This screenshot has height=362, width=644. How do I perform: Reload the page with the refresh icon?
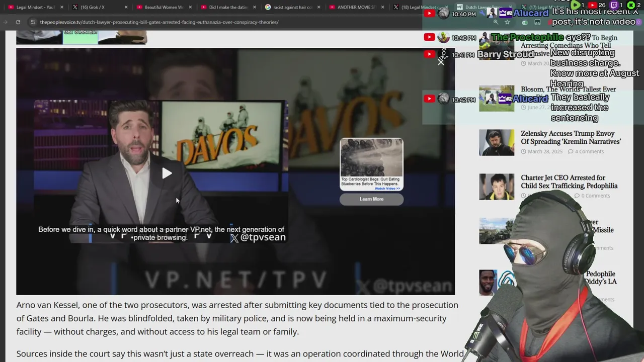pyautogui.click(x=18, y=22)
